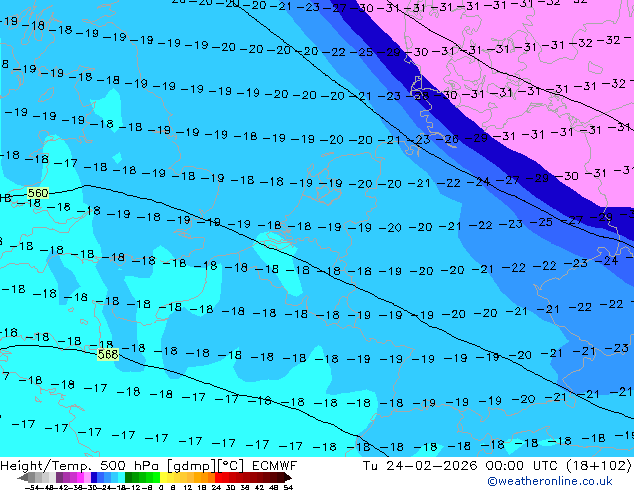The width and height of the screenshot is (634, 490).
Task: Click the 560 height contour label
Action: click(x=38, y=193)
